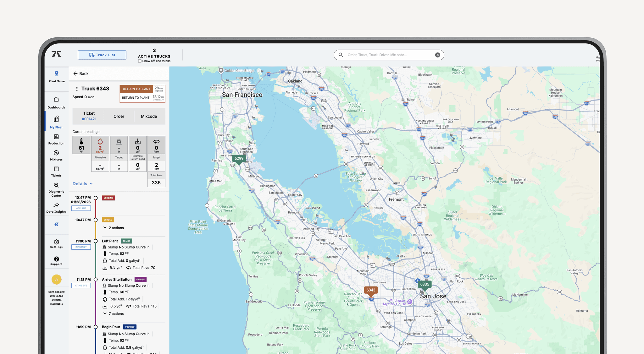Open the Truck List button
The image size is (644, 354).
(x=102, y=55)
